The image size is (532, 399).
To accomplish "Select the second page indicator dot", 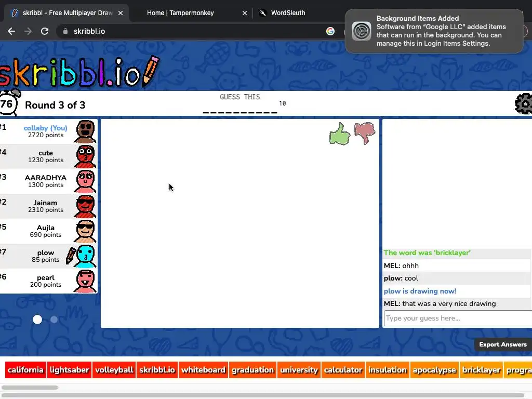I will coord(54,320).
